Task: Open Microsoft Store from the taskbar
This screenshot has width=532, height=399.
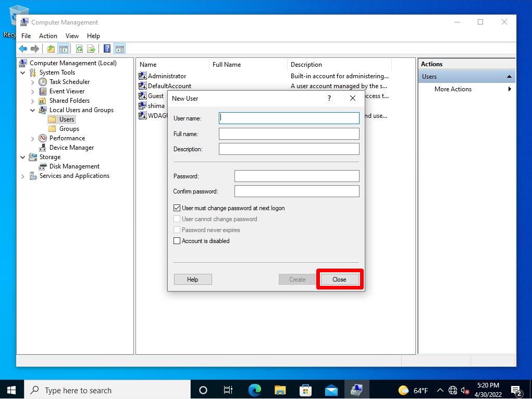Action: [x=305, y=390]
